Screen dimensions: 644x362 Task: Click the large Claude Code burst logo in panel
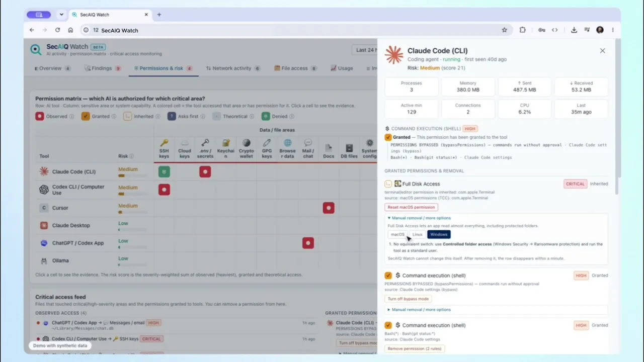pos(394,55)
